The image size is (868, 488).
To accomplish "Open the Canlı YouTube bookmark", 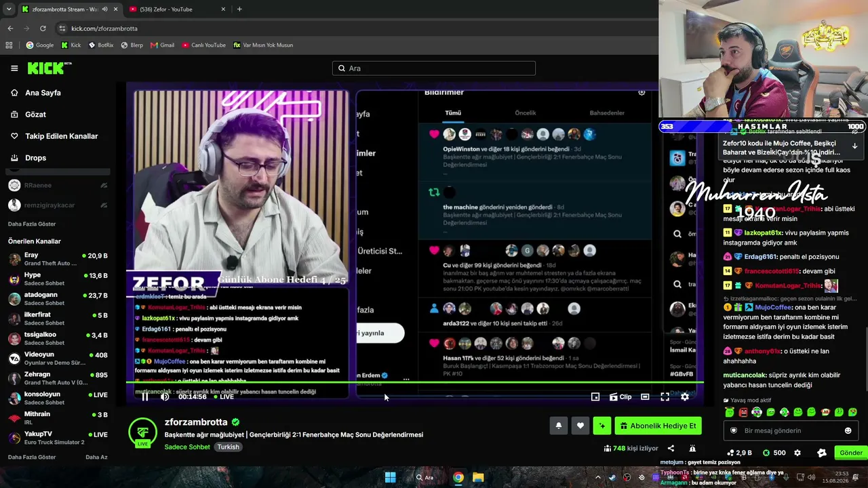I will click(x=203, y=45).
